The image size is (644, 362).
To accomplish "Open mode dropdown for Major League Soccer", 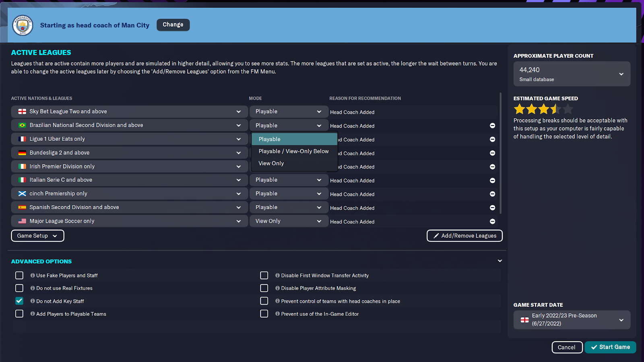I will point(289,221).
